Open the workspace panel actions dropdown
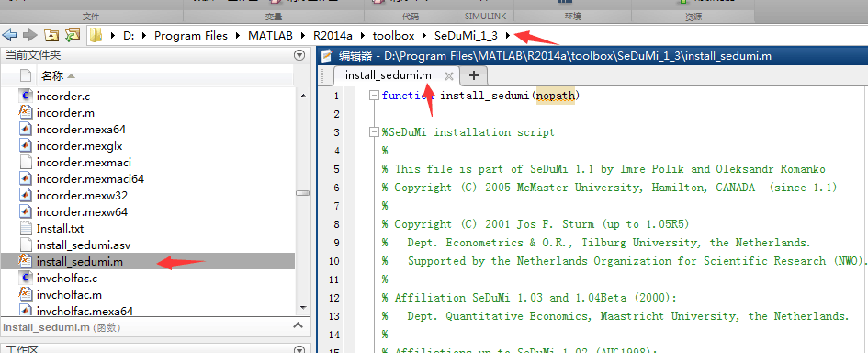This screenshot has width=868, height=353. pyautogui.click(x=299, y=349)
